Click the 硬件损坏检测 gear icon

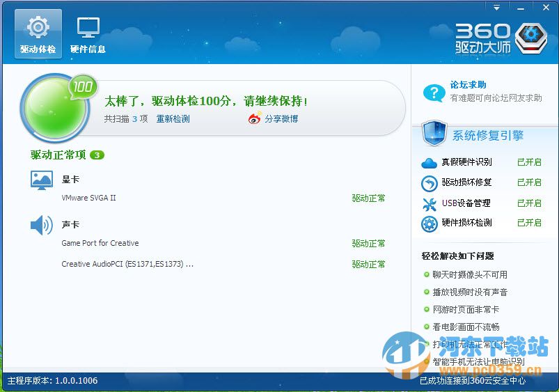pyautogui.click(x=430, y=224)
